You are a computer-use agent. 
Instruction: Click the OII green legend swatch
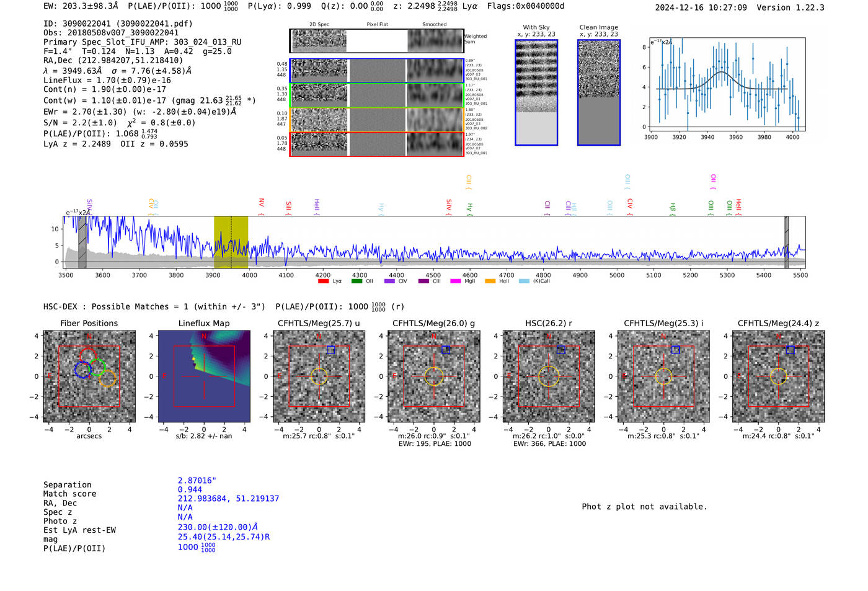(356, 281)
